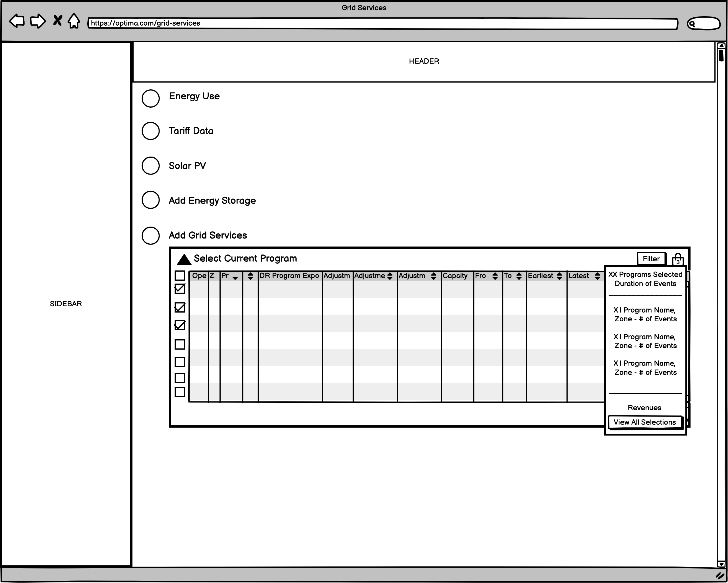Sort by the Fro column arrows
Viewport: 728px width, 583px height.
[495, 276]
